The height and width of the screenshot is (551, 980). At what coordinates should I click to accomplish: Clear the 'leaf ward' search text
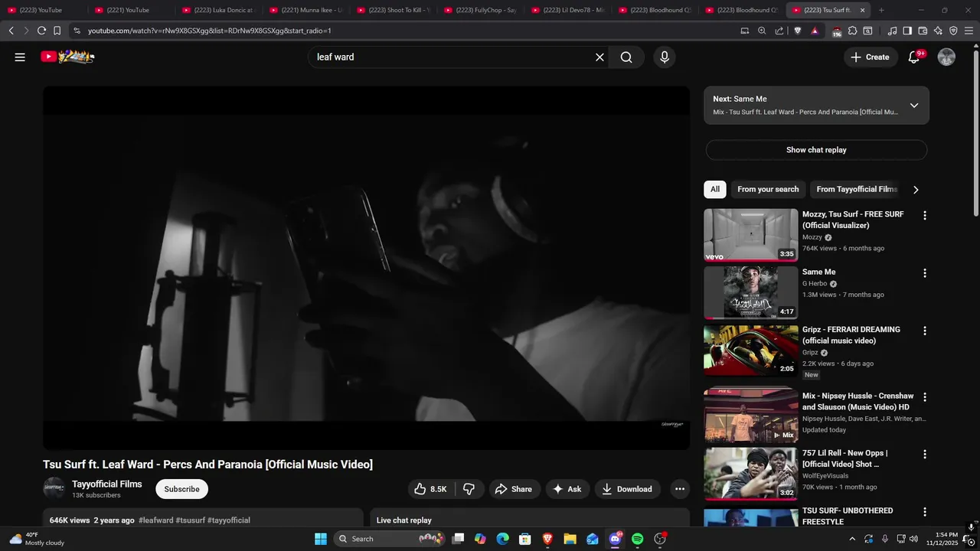click(599, 57)
